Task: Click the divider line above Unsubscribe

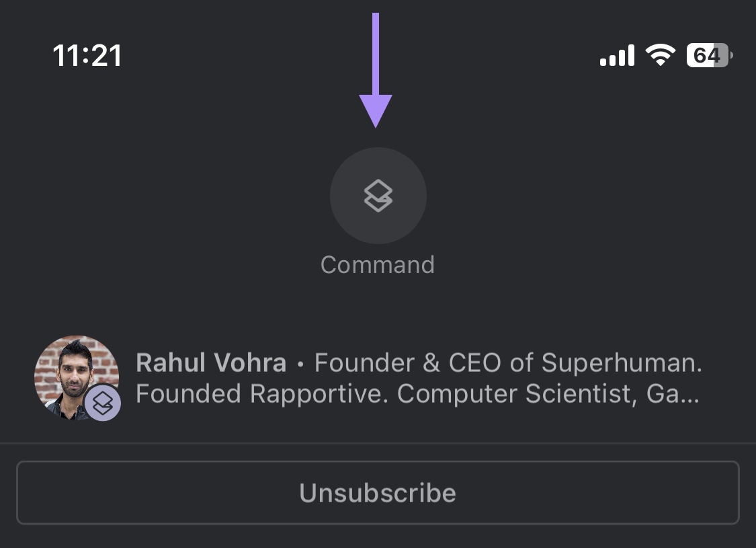Action: coord(378,443)
